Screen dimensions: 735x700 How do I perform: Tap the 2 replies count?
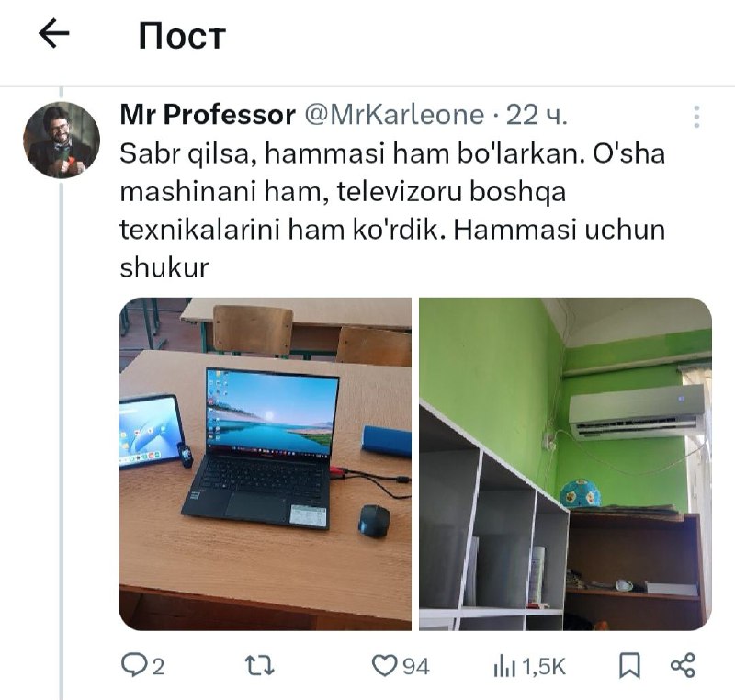tap(158, 666)
